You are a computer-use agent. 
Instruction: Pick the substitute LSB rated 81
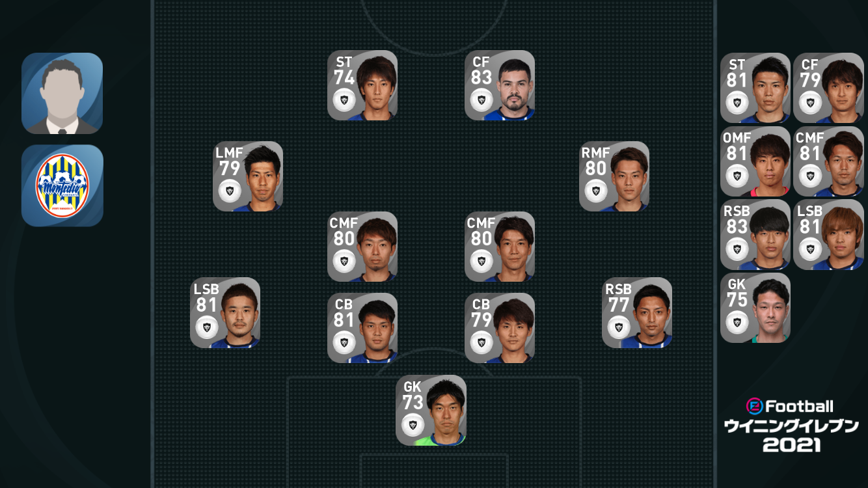[828, 235]
